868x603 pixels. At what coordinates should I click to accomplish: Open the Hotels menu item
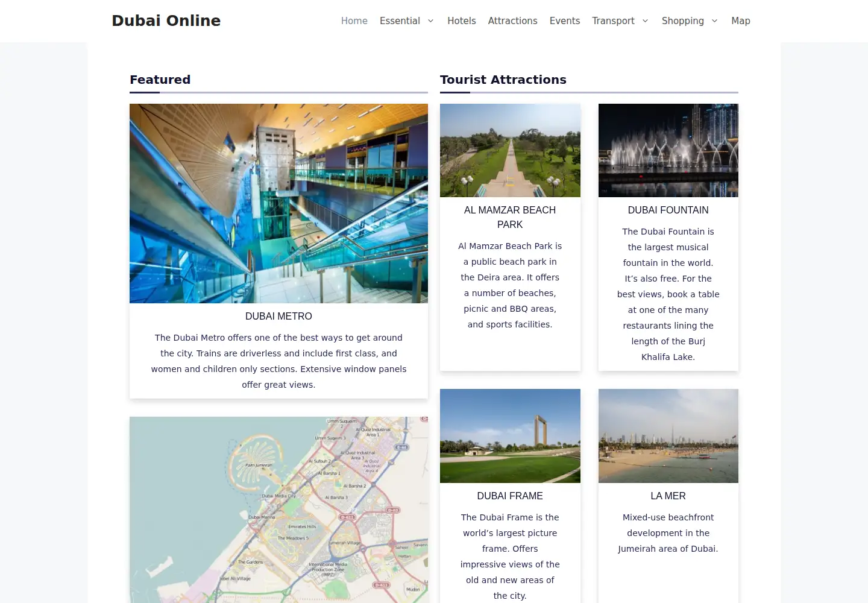(x=462, y=21)
